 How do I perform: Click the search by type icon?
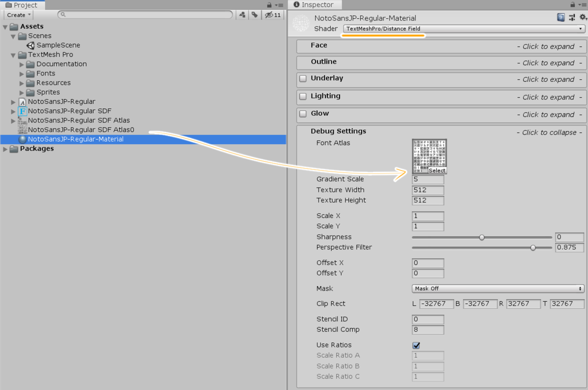pos(242,15)
